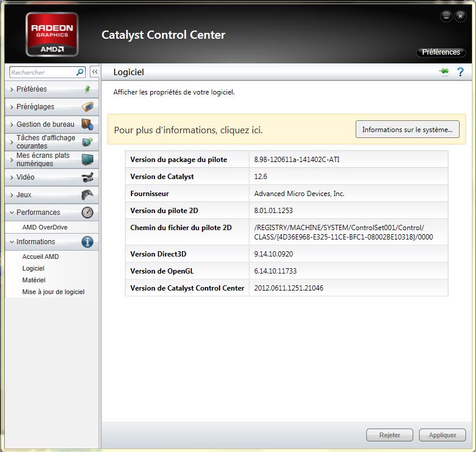Screen dimensions: 476x452
Task: Click Informations sur le système button
Action: (x=407, y=130)
